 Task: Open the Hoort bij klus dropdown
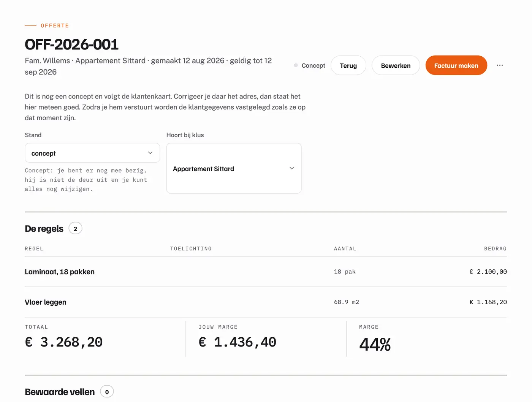click(x=234, y=168)
